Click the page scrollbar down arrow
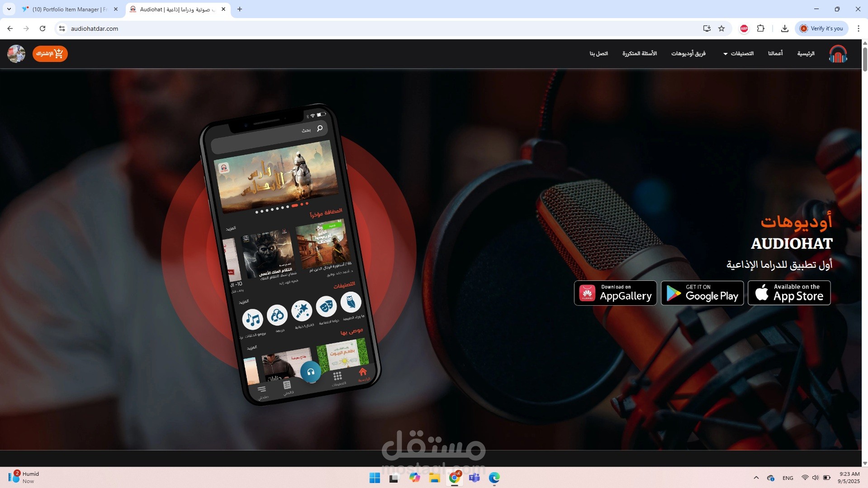 coord(865,463)
